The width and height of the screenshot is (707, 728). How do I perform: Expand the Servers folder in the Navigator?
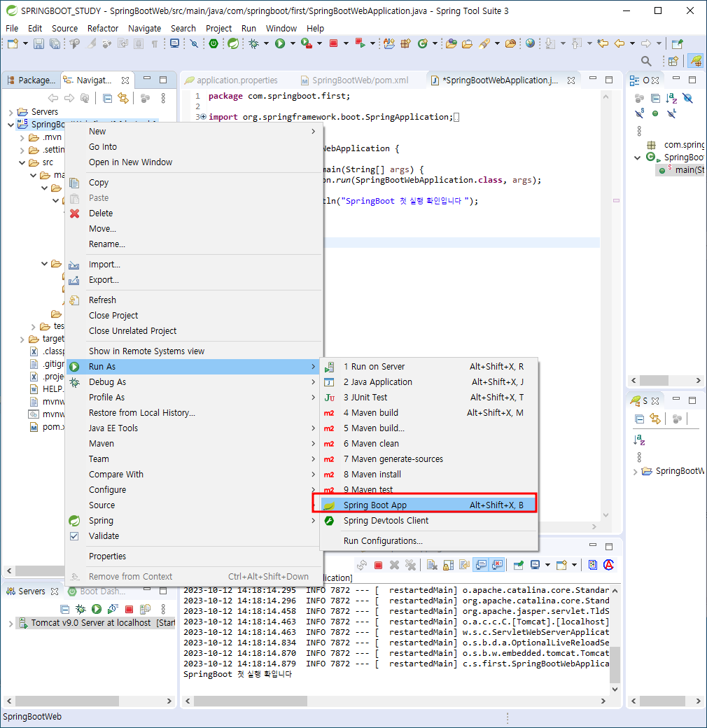[x=10, y=113]
